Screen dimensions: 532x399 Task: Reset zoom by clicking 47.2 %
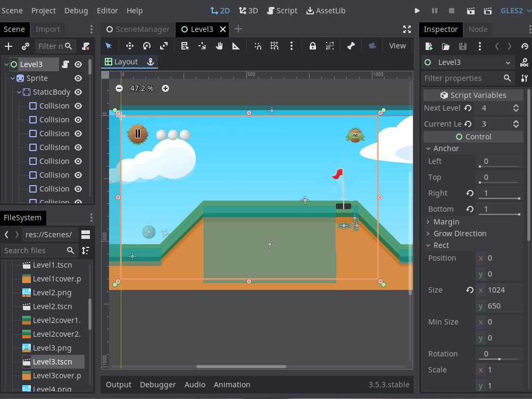point(142,88)
